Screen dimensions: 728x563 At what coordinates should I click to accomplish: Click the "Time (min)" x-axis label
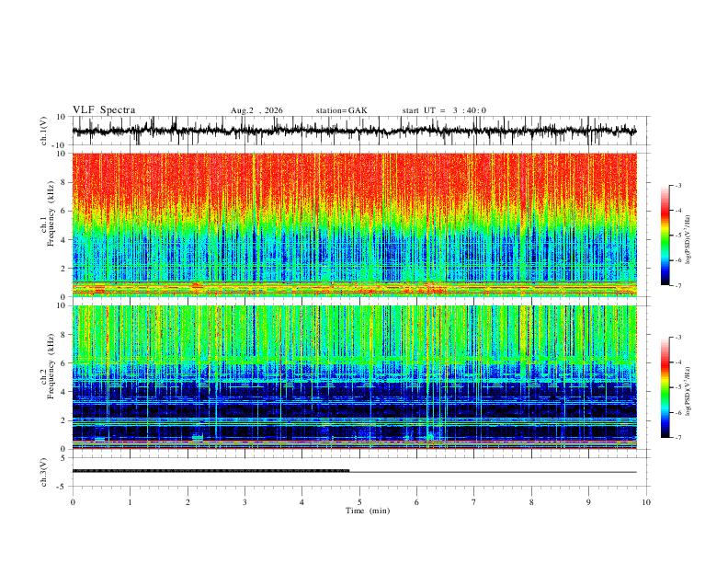368,511
